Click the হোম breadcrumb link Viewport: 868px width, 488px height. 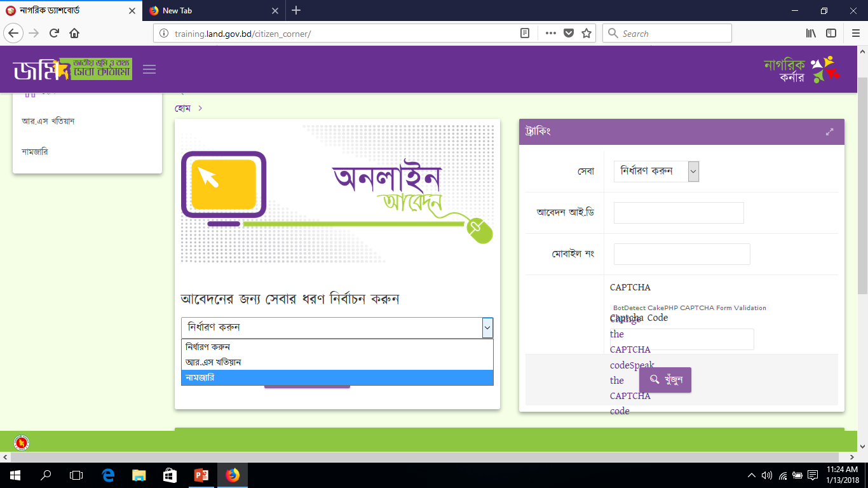tap(183, 109)
